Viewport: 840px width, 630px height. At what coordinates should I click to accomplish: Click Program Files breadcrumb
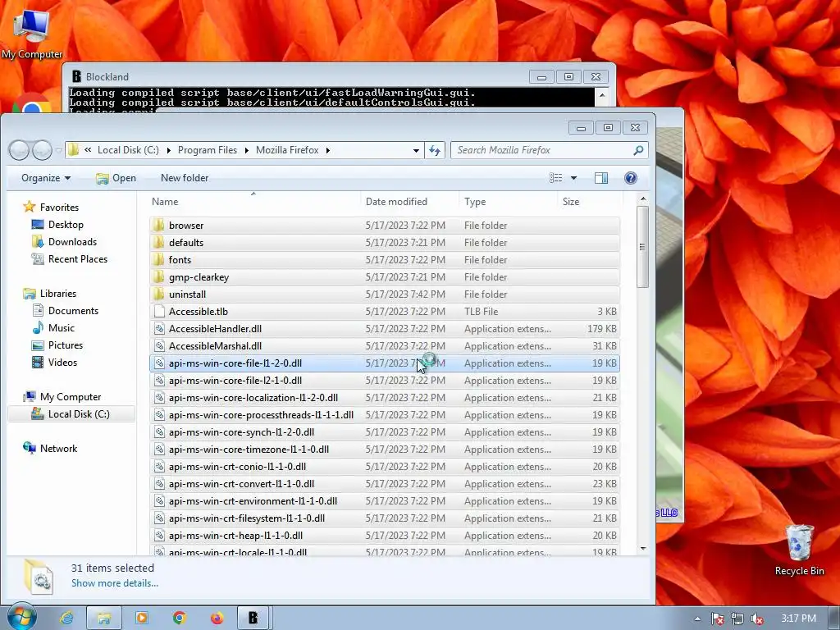click(x=208, y=150)
